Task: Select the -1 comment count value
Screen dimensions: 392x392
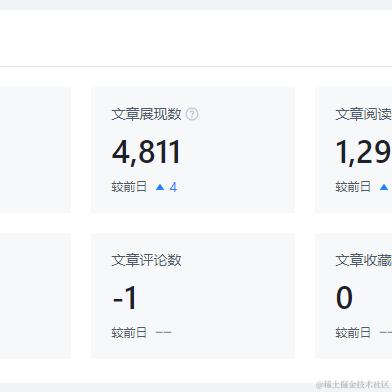Action: tap(125, 298)
